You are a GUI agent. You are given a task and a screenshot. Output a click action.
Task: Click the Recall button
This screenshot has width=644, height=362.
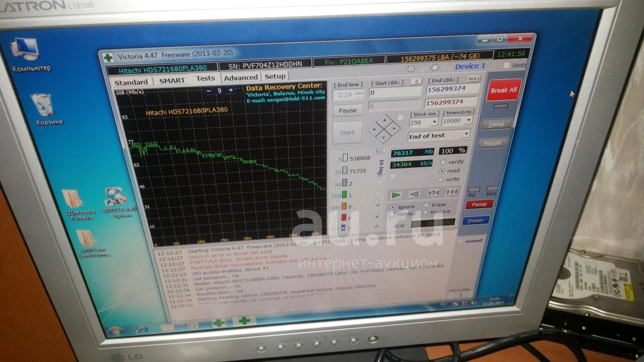pyautogui.click(x=492, y=143)
